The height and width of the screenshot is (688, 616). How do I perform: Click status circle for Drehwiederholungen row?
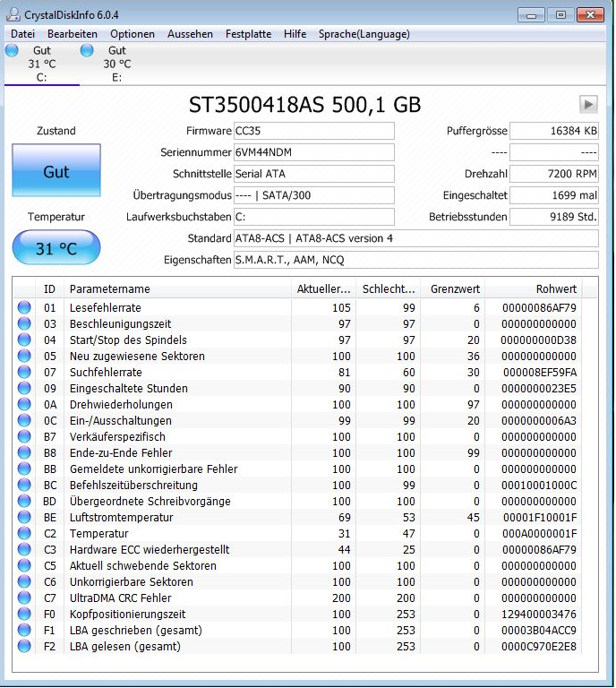coord(24,405)
